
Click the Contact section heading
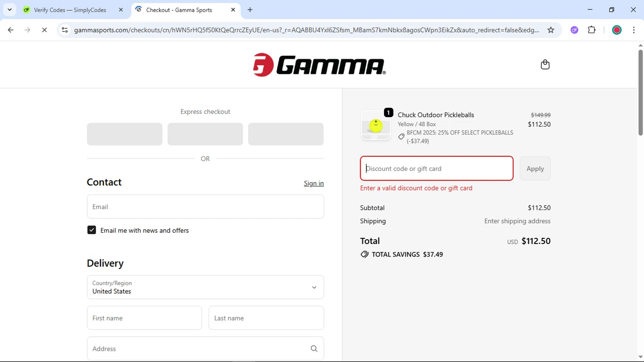pos(104,182)
